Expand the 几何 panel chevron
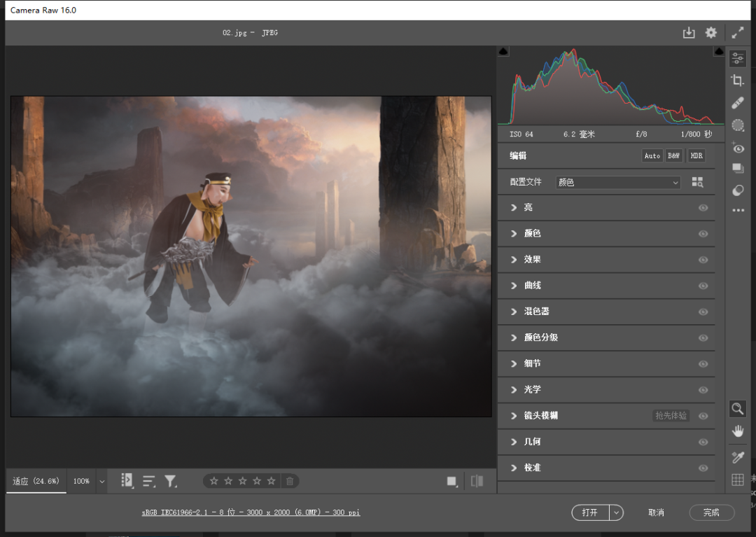 point(514,442)
